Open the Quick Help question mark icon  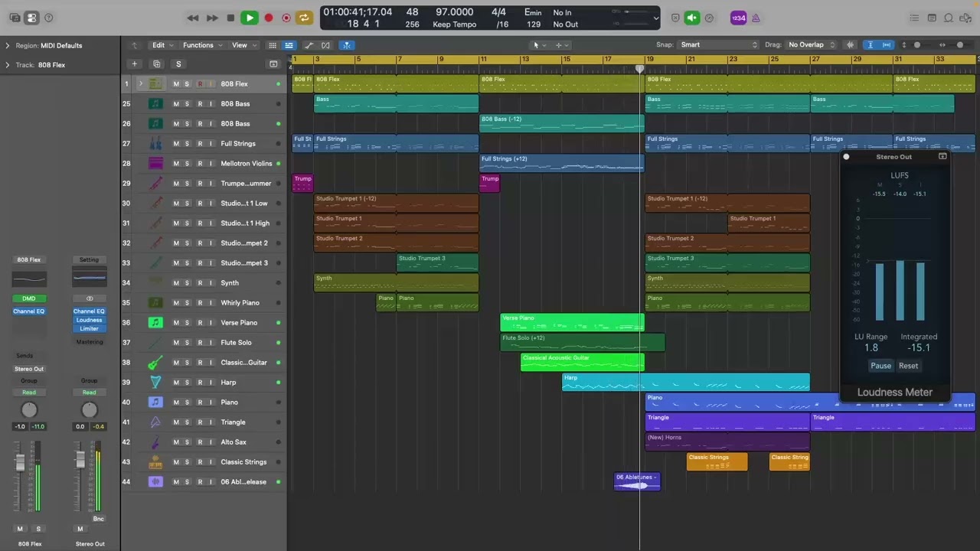[49, 18]
